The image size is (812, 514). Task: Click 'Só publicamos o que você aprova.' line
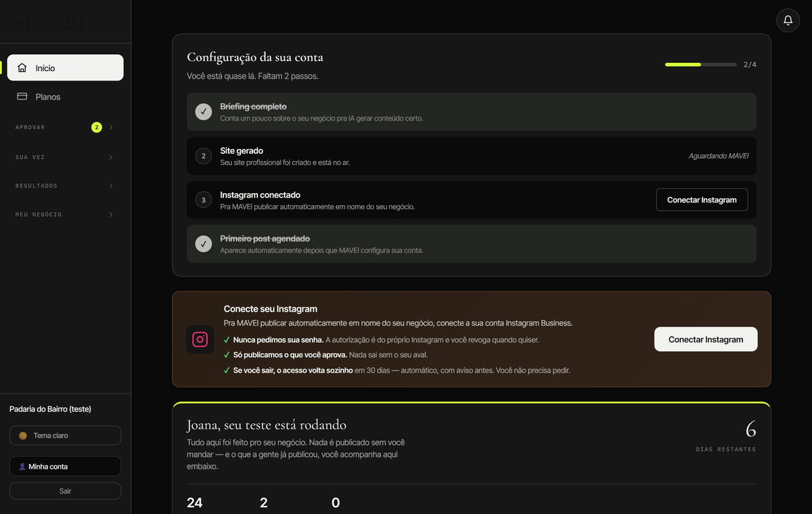click(290, 355)
